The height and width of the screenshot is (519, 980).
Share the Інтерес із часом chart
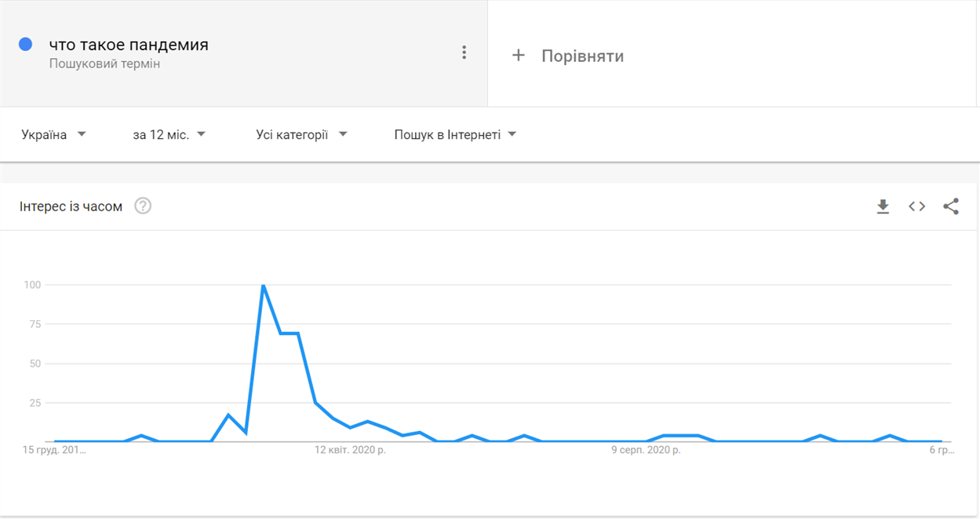951,207
